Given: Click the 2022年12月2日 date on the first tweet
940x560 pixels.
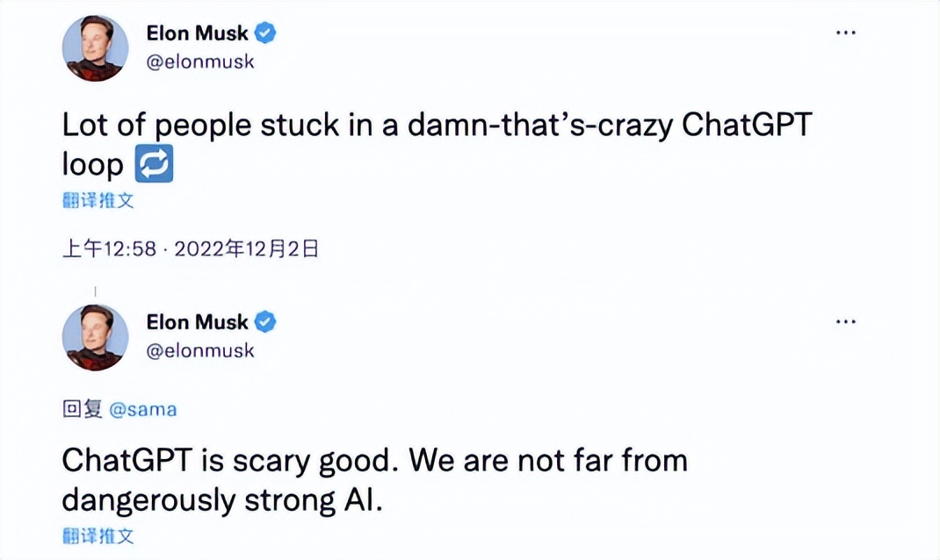Looking at the screenshot, I should point(246,249).
